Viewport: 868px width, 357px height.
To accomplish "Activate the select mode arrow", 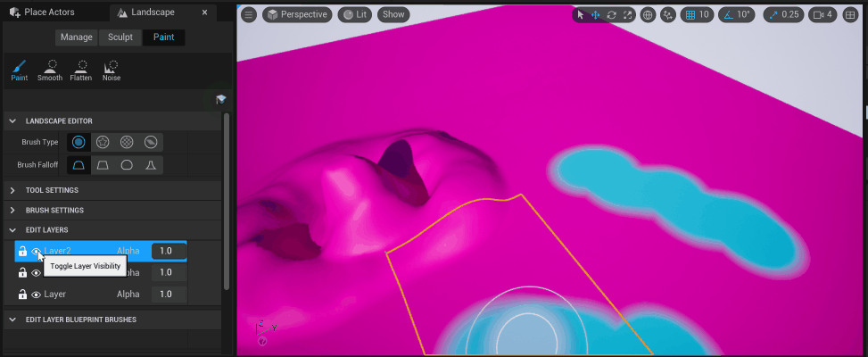I will [580, 15].
